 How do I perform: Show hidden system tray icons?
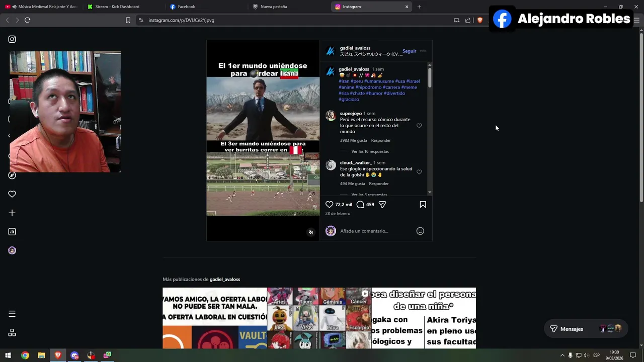(562, 355)
